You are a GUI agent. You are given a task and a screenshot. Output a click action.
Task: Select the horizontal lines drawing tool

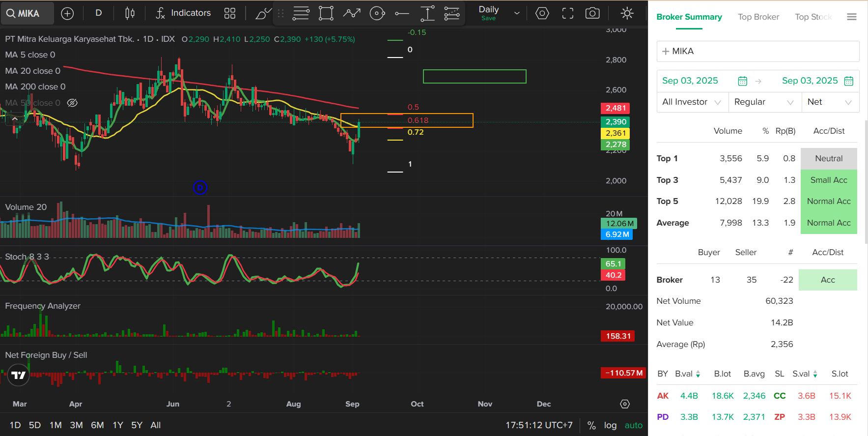coord(301,13)
